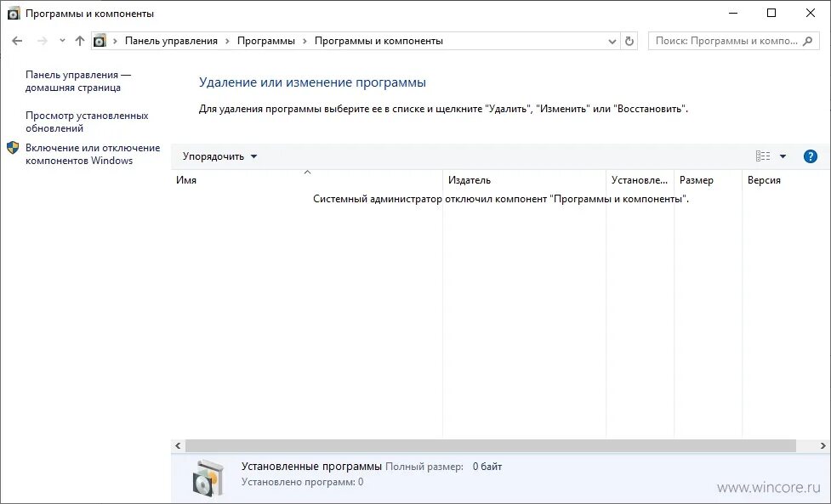Navigate up one level with up arrow
831x504 pixels.
coord(79,41)
